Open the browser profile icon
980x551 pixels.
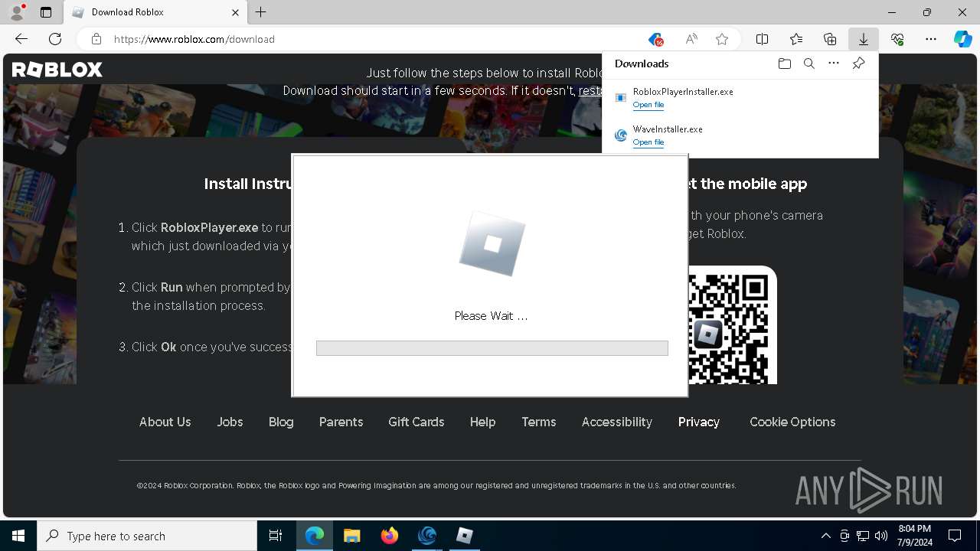(x=17, y=12)
